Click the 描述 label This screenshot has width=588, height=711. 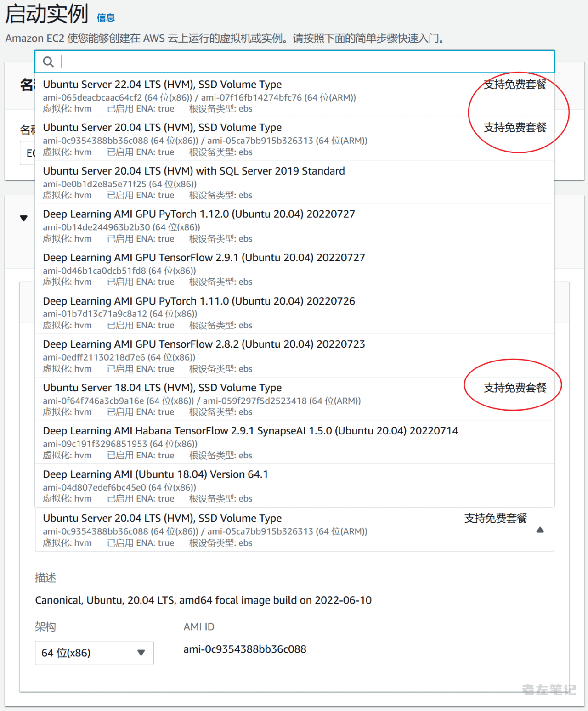[45, 578]
